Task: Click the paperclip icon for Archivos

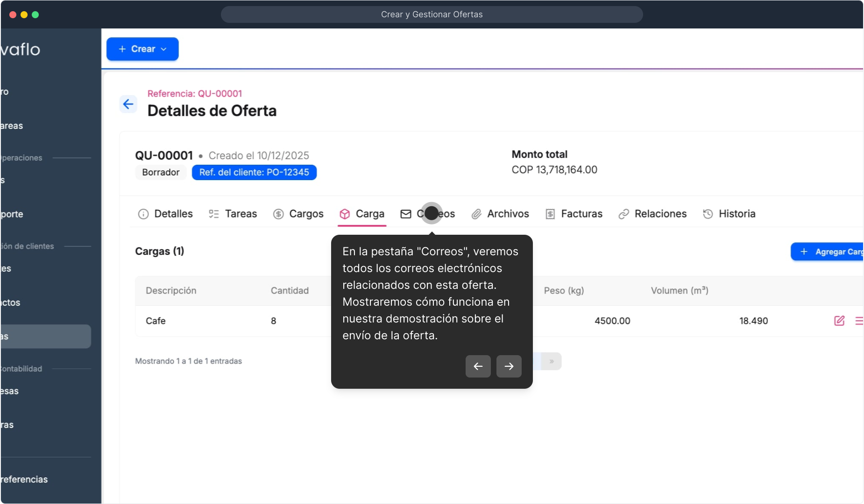Action: click(476, 214)
